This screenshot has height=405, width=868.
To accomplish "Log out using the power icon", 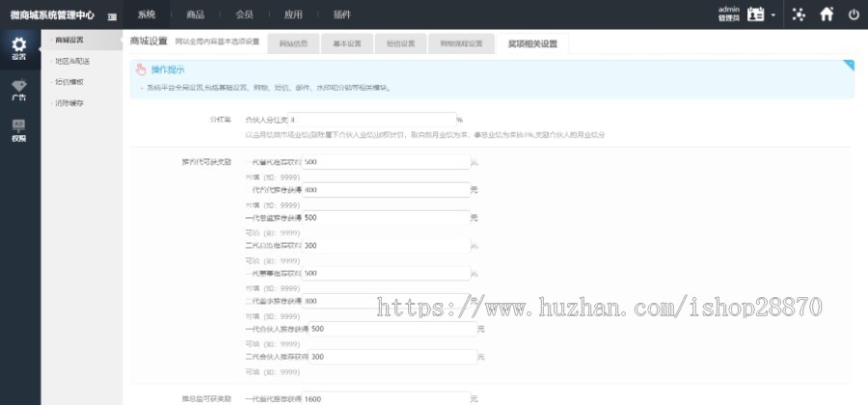I will tap(854, 14).
